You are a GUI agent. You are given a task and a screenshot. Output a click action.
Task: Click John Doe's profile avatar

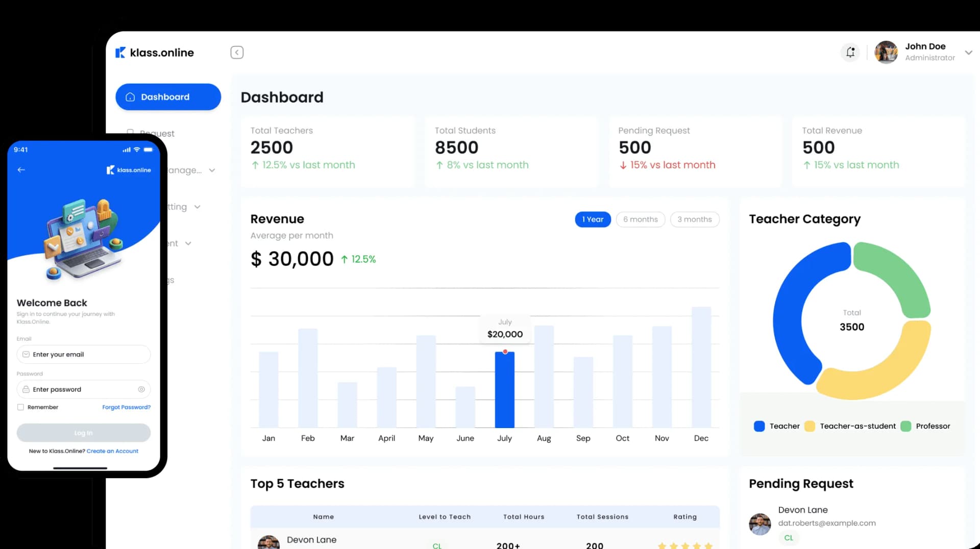[x=886, y=52]
